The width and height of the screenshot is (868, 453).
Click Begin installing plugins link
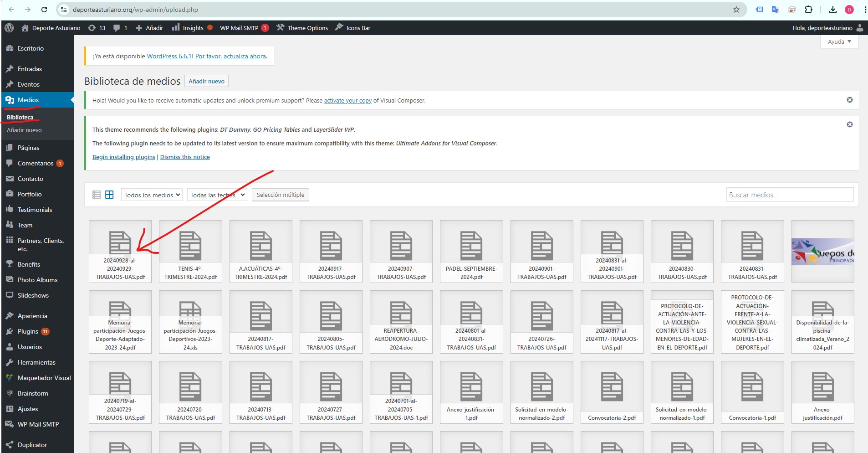pos(124,157)
